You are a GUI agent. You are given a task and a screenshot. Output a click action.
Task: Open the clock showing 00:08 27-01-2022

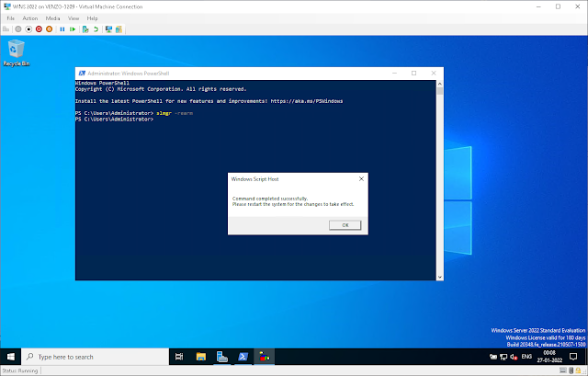(x=549, y=357)
